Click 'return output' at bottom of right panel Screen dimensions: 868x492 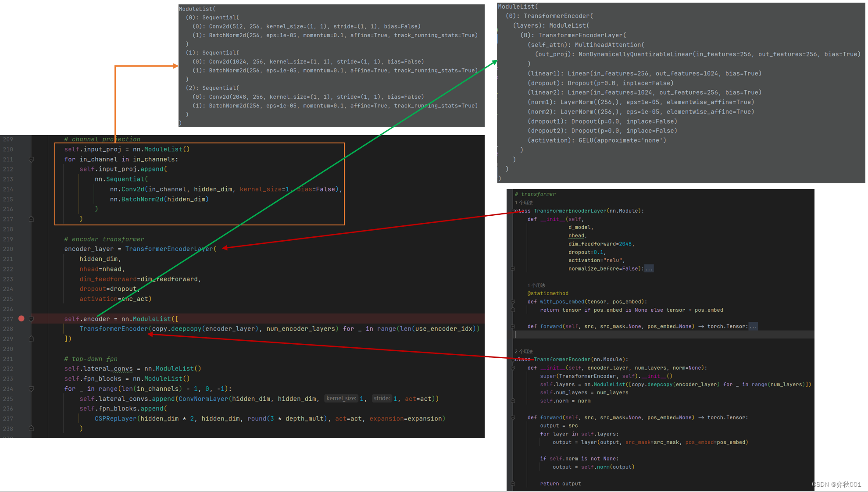coord(561,484)
